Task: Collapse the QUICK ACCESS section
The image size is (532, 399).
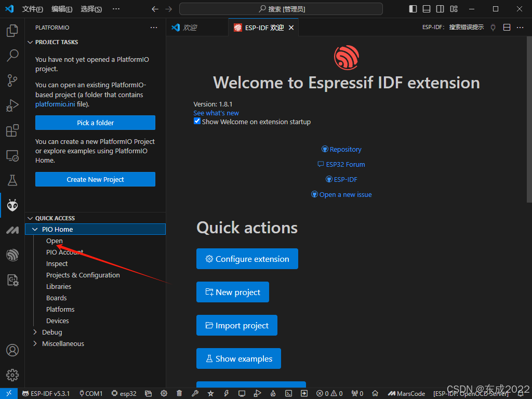Action: click(x=30, y=218)
